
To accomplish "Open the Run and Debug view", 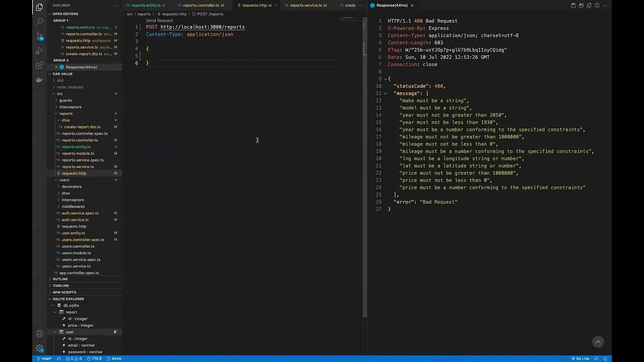I will coord(39,51).
